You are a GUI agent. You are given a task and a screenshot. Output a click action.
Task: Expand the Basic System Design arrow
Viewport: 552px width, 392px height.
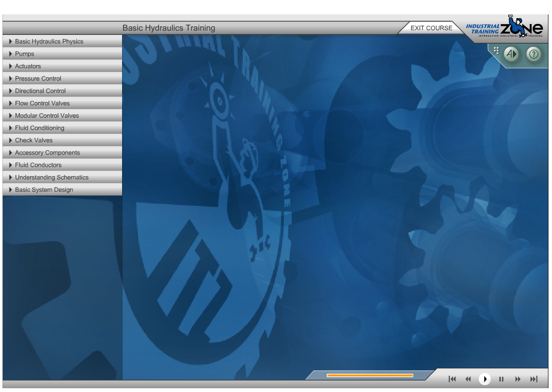(10, 189)
